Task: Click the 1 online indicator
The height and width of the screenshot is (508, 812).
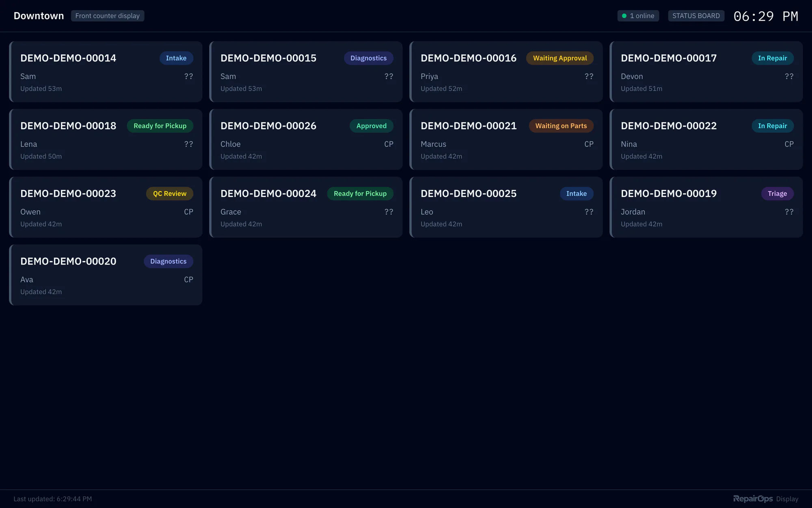Action: (x=638, y=16)
